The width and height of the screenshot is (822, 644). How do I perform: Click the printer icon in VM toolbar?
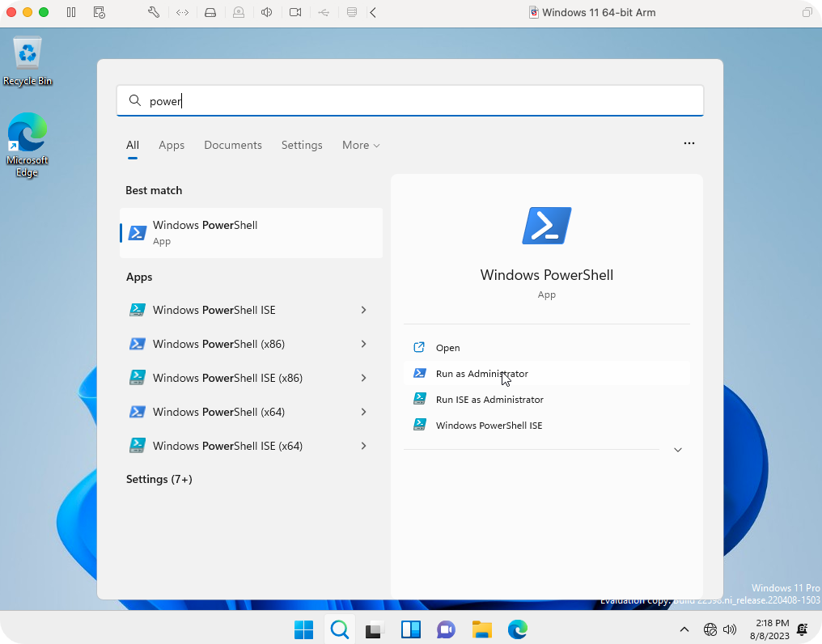[352, 12]
